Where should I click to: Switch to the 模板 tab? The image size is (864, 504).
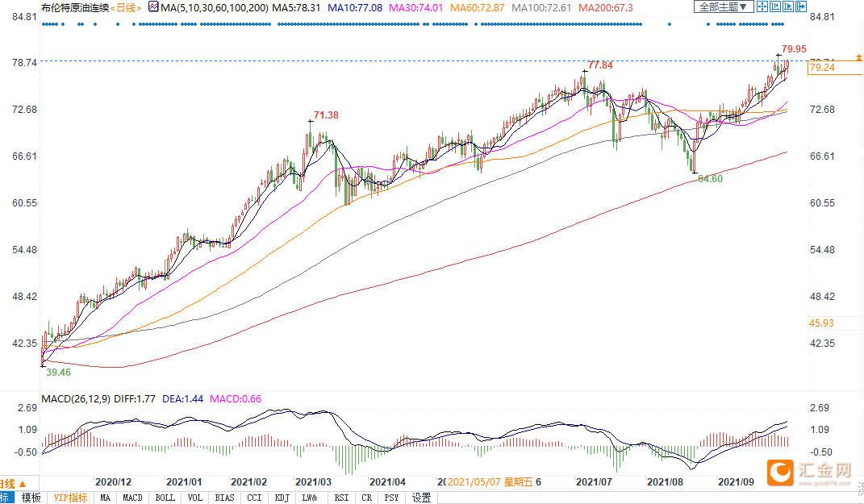click(x=31, y=498)
